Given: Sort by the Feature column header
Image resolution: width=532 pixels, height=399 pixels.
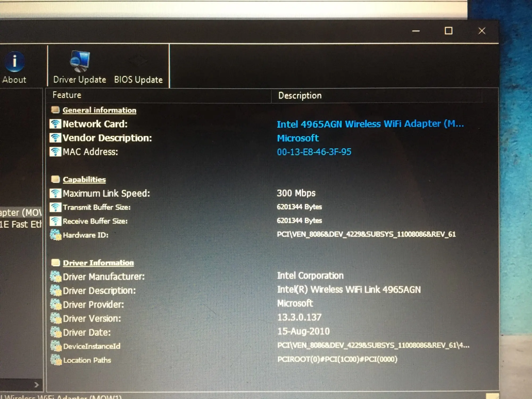Looking at the screenshot, I should [x=67, y=95].
